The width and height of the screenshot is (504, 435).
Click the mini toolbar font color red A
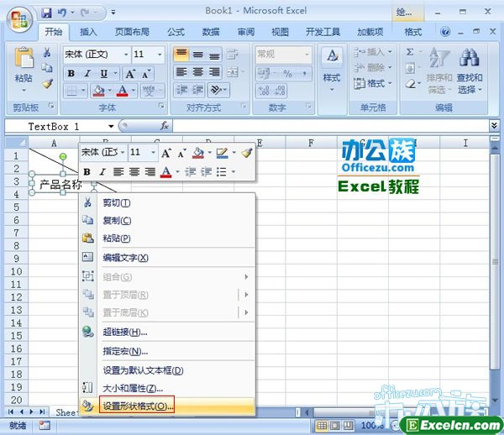click(165, 172)
